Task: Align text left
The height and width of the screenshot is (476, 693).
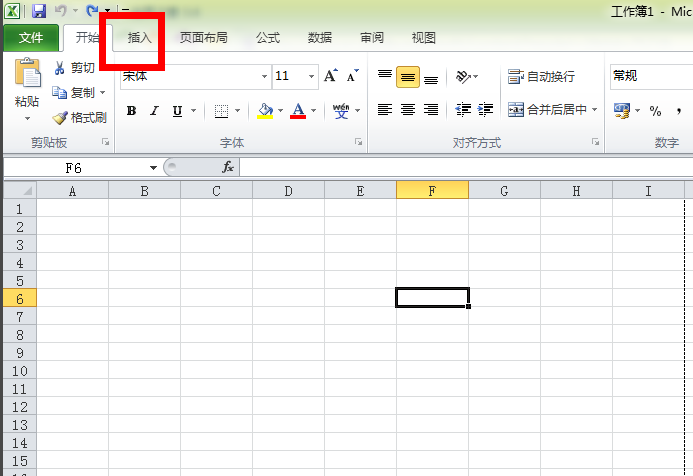Action: [385, 109]
